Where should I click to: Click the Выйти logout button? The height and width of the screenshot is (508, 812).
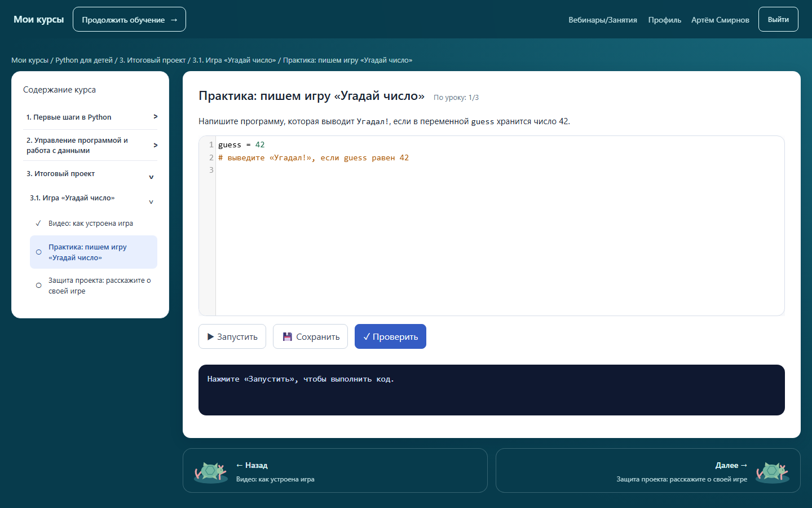778,19
